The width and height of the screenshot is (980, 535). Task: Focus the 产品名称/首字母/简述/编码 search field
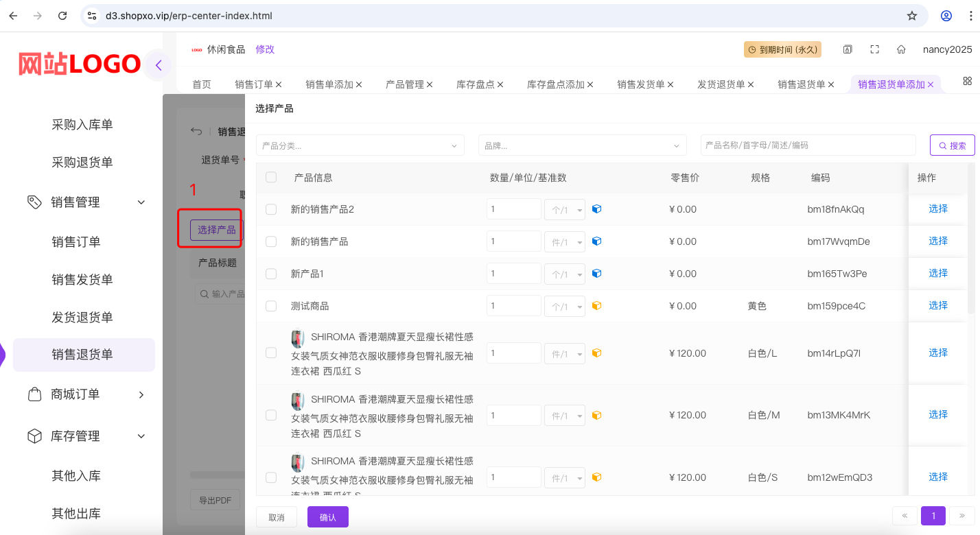click(x=808, y=145)
